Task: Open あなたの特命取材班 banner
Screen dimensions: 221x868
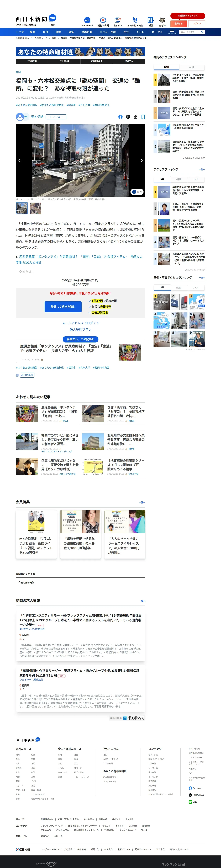Action: [81, 52]
